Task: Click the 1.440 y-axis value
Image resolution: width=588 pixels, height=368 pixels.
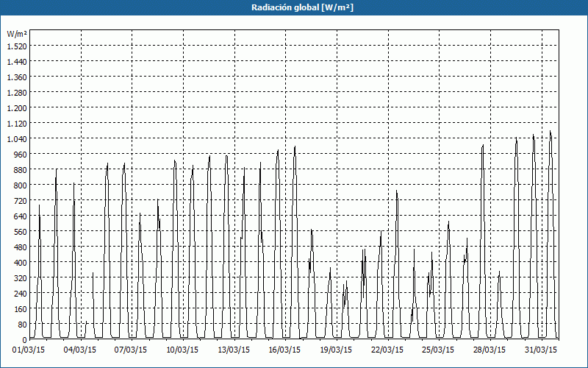Action: 17,62
